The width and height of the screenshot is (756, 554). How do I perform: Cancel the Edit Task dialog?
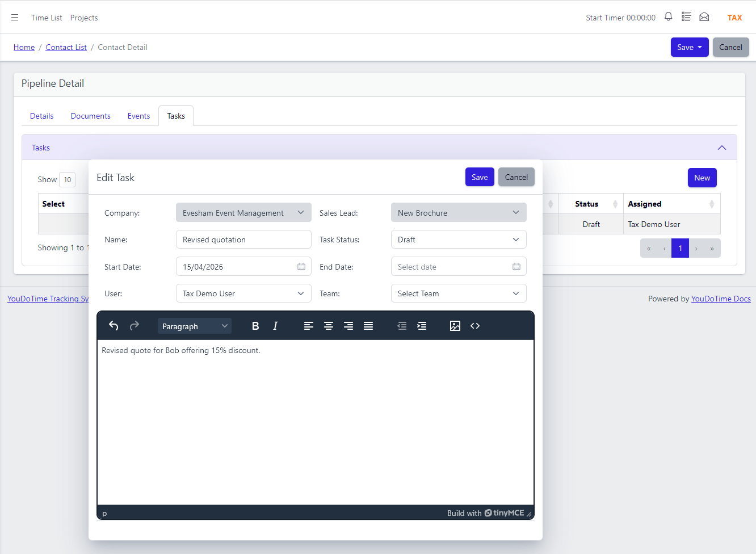click(x=516, y=177)
